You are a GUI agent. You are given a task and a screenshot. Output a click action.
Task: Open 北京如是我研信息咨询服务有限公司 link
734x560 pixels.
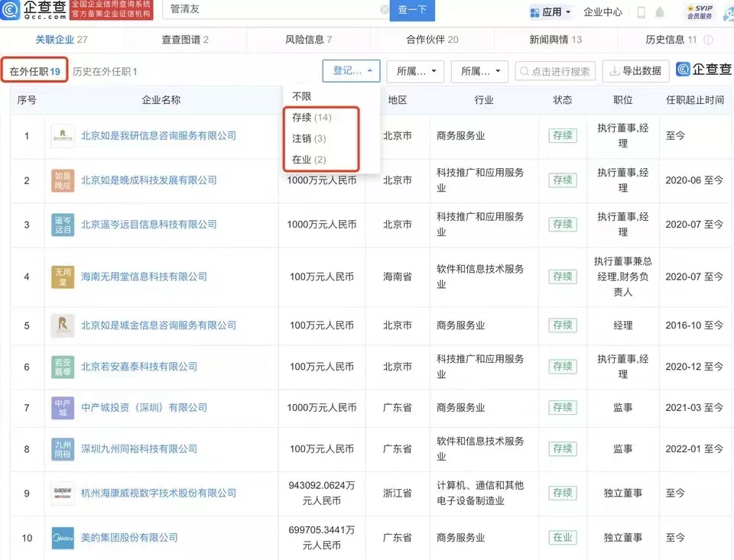[159, 136]
